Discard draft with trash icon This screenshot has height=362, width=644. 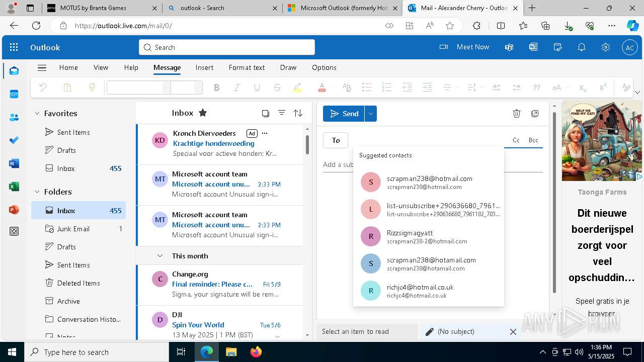click(x=517, y=114)
